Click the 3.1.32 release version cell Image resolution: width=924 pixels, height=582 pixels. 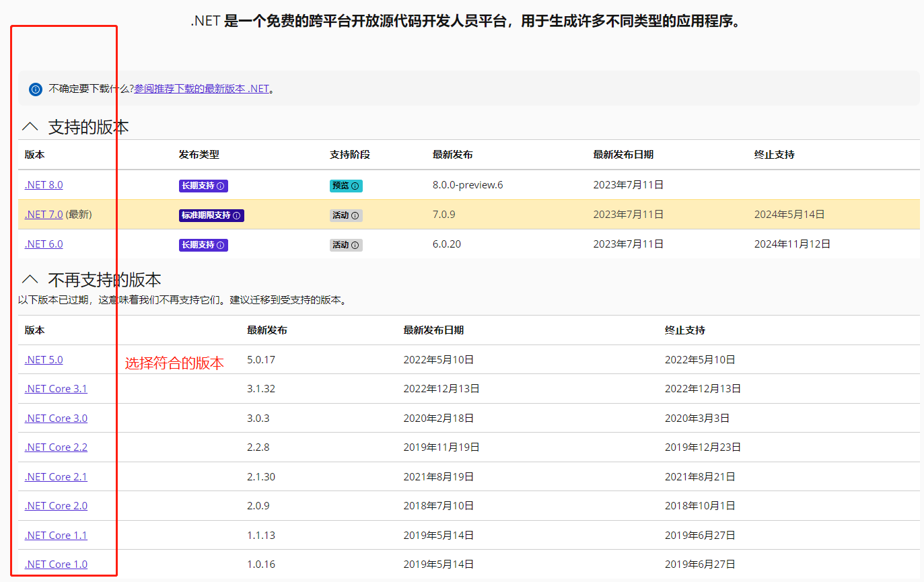pyautogui.click(x=261, y=389)
